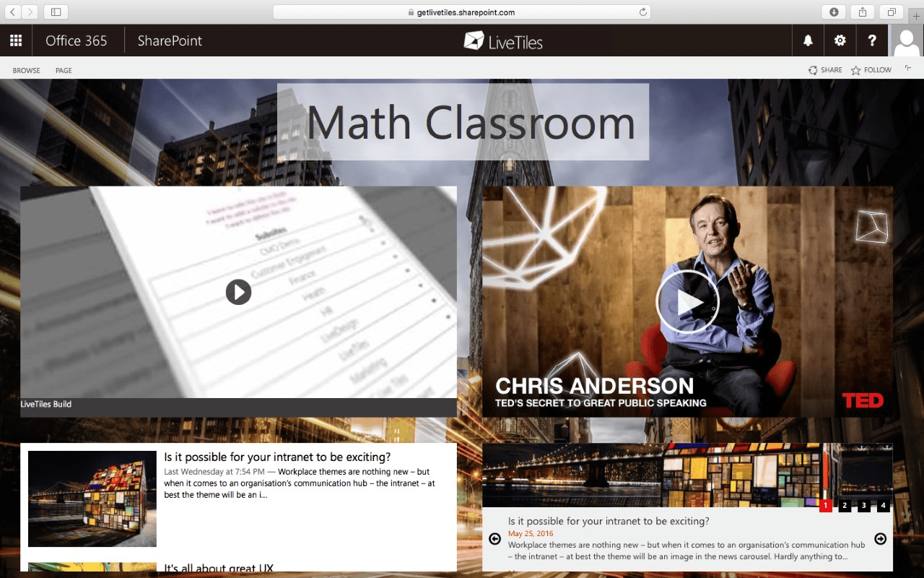Click the 'LiveTiles Build' video caption
The width and height of the screenshot is (924, 578).
coord(45,404)
